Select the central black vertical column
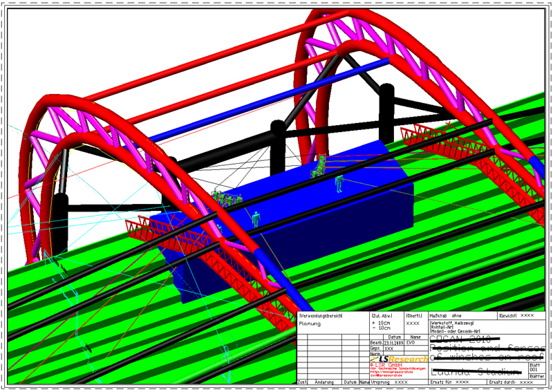Viewport: 553px width, 392px height. click(278, 149)
